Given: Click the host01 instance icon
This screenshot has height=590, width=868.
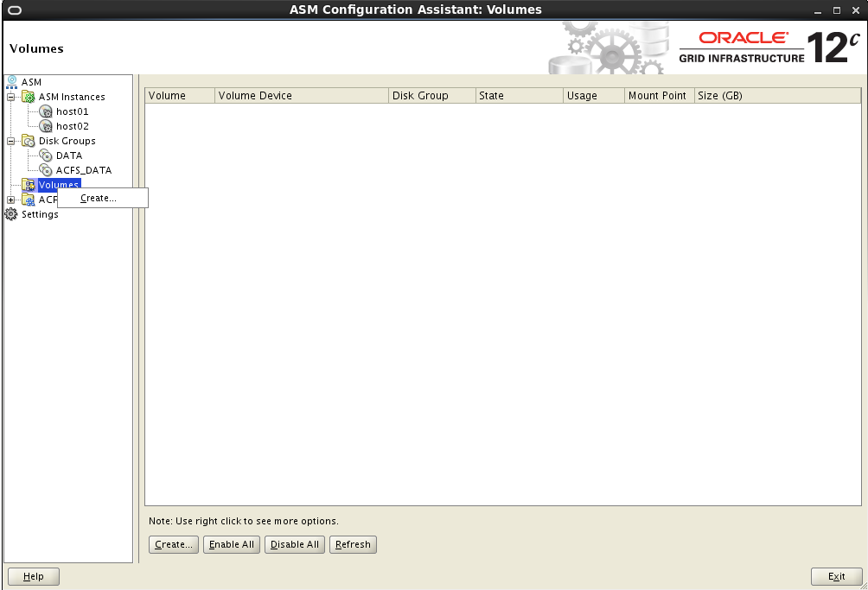Looking at the screenshot, I should (46, 111).
